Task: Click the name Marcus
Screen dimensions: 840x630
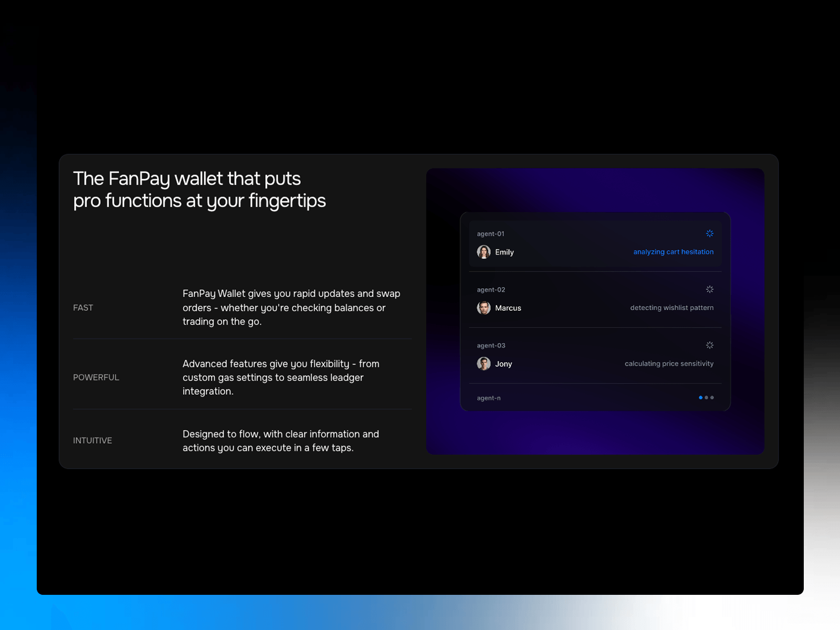Action: point(508,308)
